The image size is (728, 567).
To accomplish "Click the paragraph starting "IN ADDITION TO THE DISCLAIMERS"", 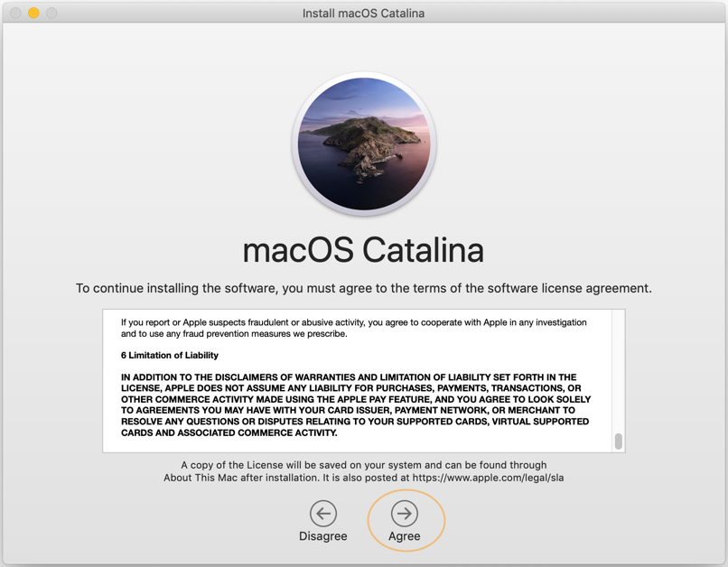I will (356, 404).
